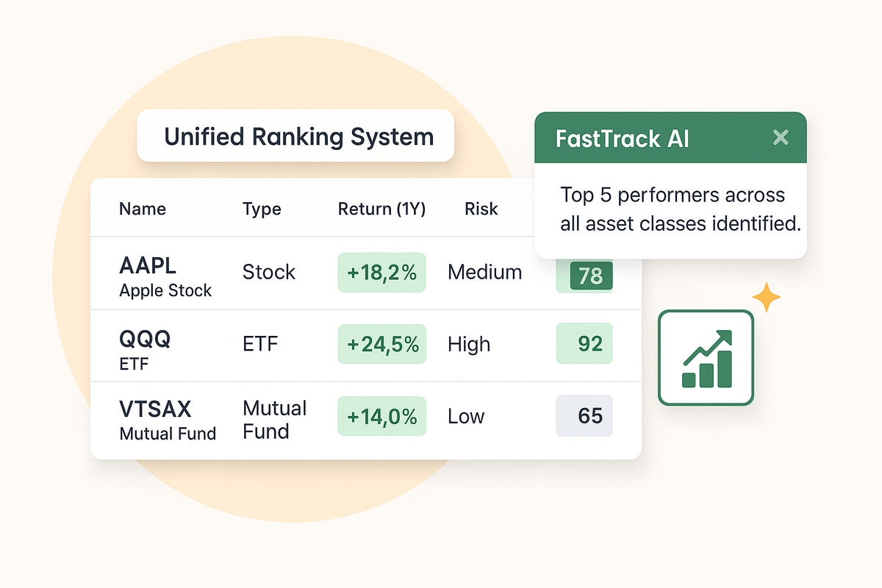
Task: Select the score 78 badge
Action: click(591, 276)
